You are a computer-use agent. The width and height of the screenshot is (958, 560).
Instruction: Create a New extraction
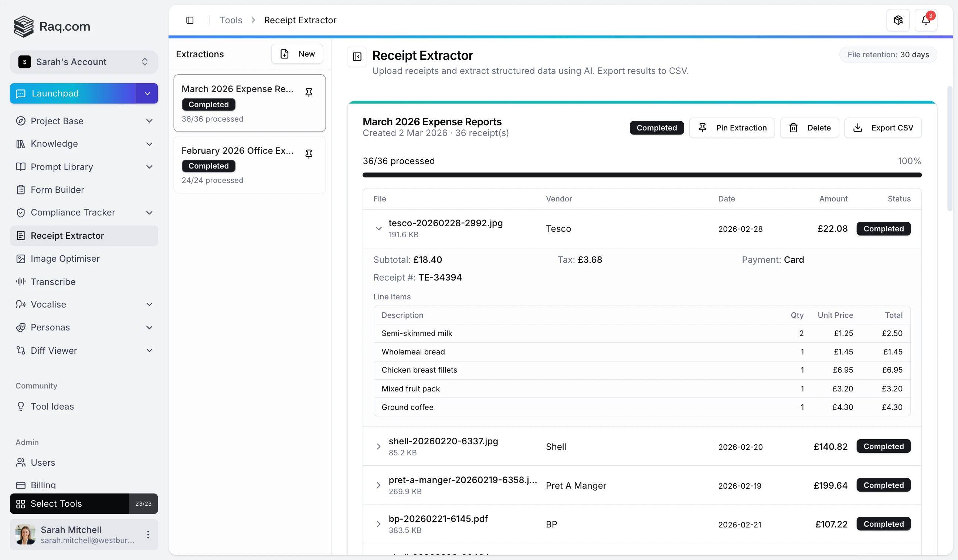pos(297,54)
